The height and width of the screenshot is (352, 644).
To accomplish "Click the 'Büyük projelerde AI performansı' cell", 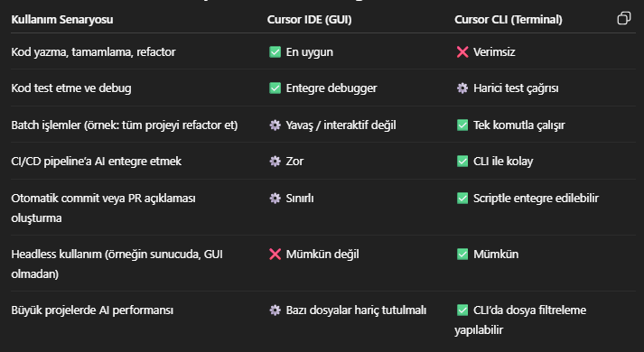I will [92, 310].
